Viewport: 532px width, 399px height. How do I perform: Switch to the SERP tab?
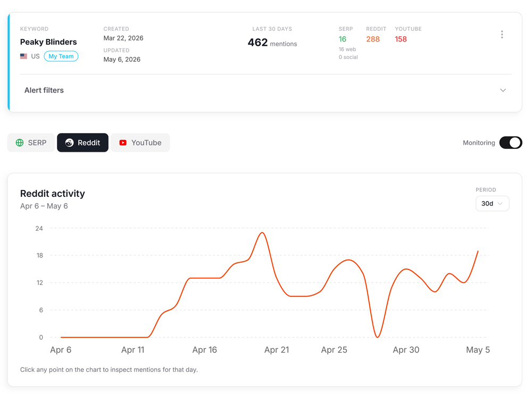[31, 143]
